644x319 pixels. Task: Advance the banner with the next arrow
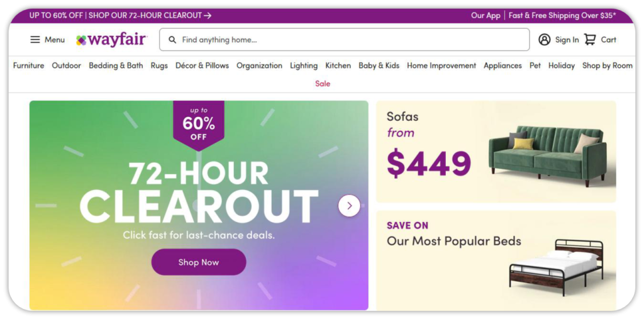[x=349, y=206]
